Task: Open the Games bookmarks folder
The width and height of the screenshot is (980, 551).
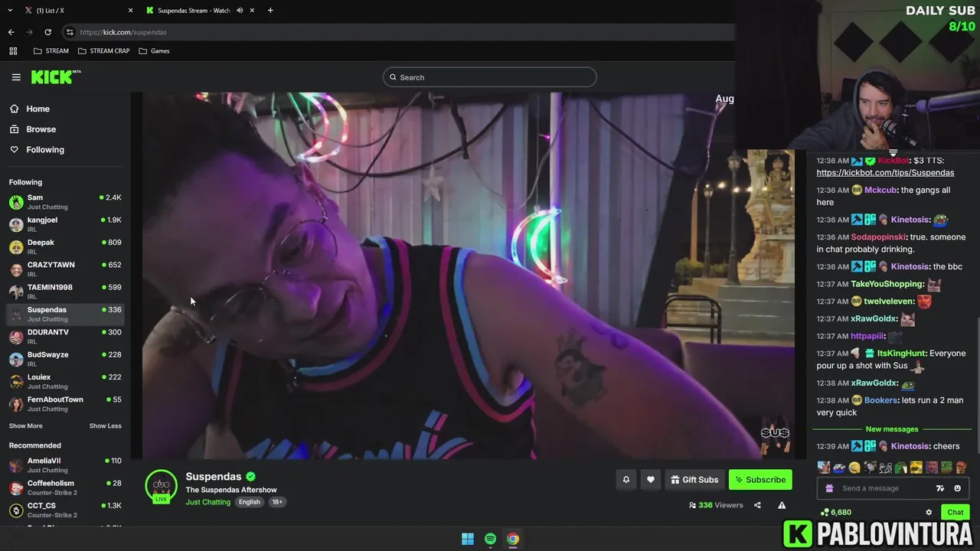Action: coord(154,51)
